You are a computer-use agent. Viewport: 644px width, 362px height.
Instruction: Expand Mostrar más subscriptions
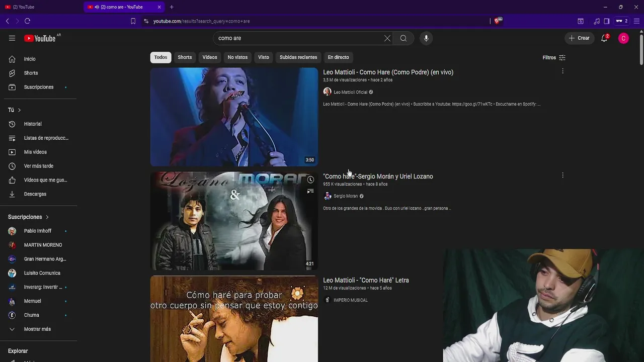38,329
